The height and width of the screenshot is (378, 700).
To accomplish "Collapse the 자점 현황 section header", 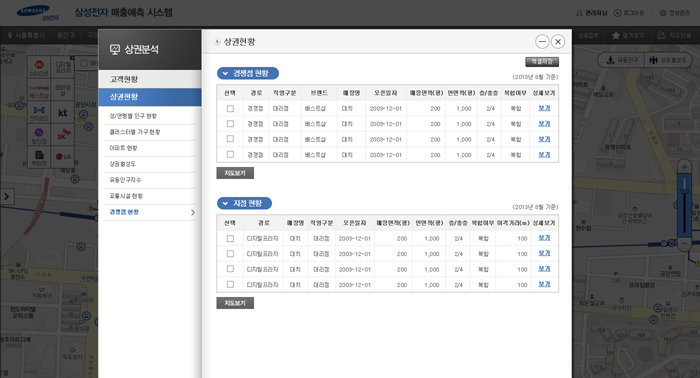I will click(244, 203).
